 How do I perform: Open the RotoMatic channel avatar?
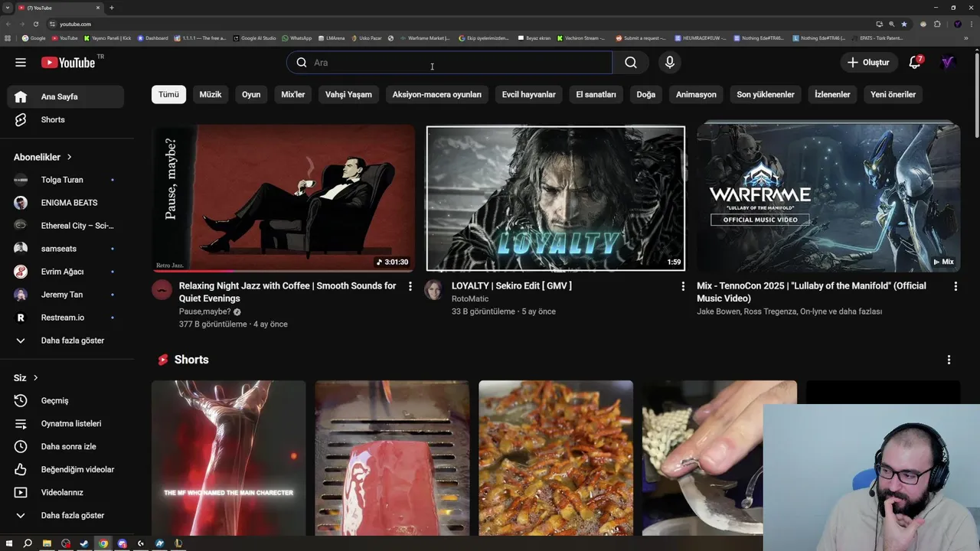click(433, 290)
